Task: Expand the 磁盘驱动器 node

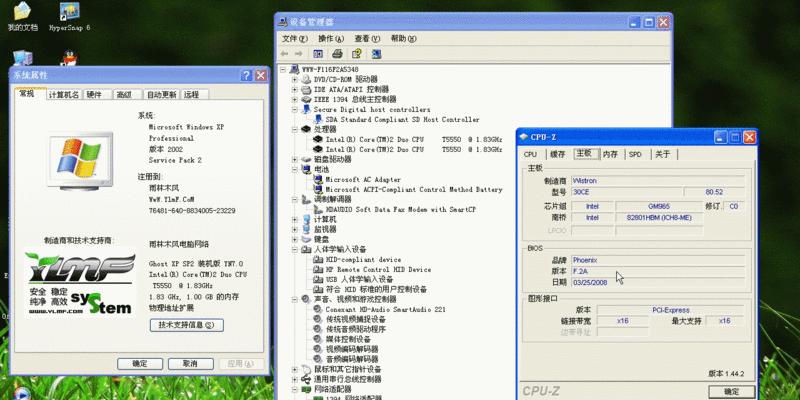Action: point(294,159)
